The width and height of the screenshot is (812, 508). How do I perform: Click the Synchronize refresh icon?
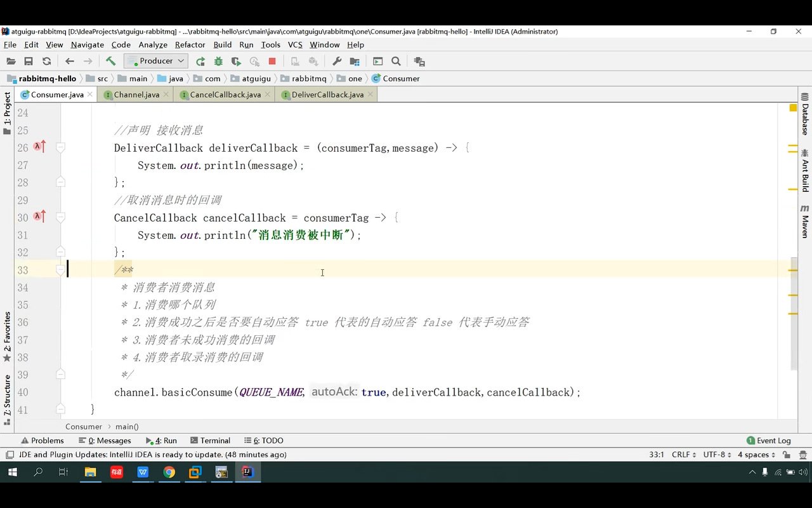pyautogui.click(x=46, y=62)
